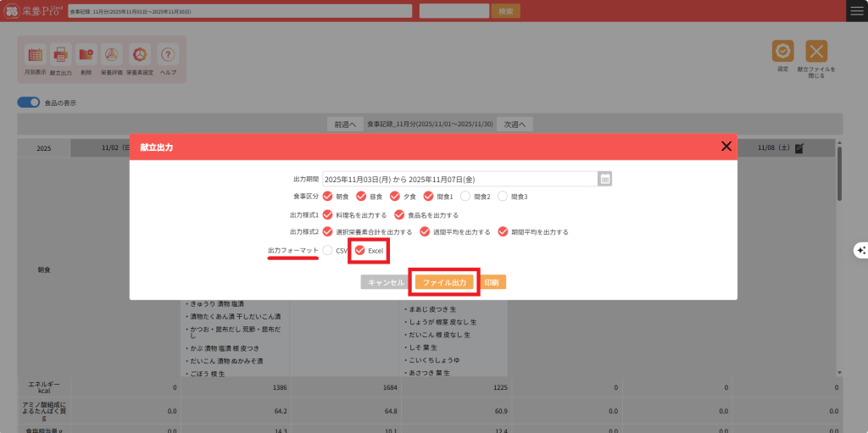868x433 pixels.
Task: Open the ヘルプ help icon
Action: (168, 55)
